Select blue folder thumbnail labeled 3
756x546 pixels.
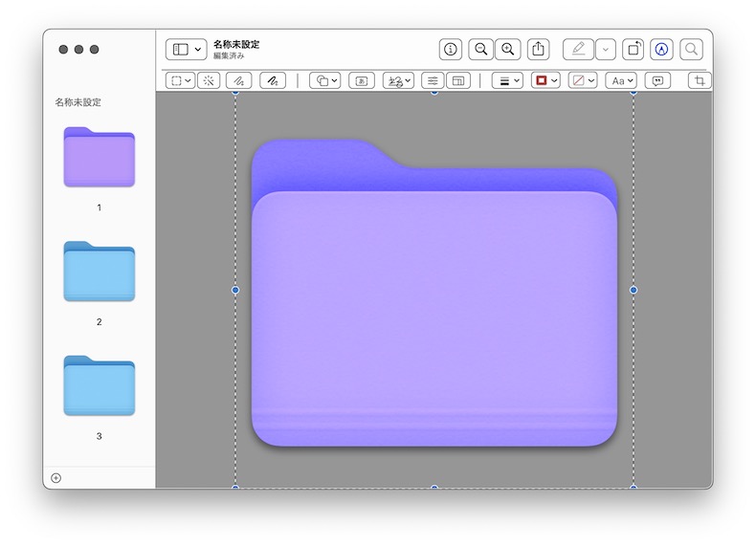point(100,385)
